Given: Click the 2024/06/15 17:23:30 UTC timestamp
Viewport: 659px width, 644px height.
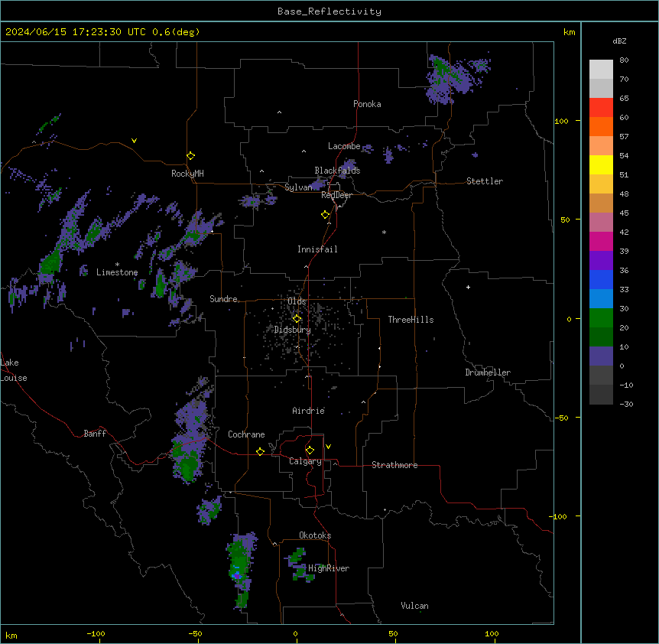Looking at the screenshot, I should (x=76, y=32).
